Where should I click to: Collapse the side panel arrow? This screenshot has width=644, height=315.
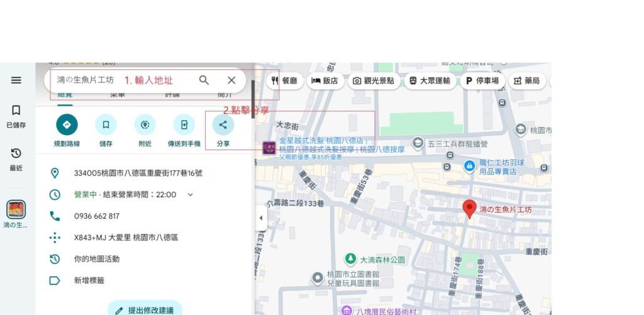tap(261, 218)
